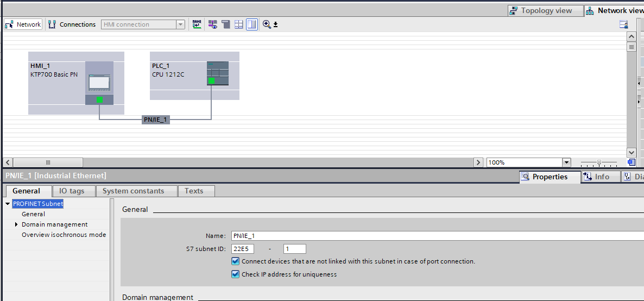
Task: Open the zoom level dropdown arrow
Action: pyautogui.click(x=567, y=162)
